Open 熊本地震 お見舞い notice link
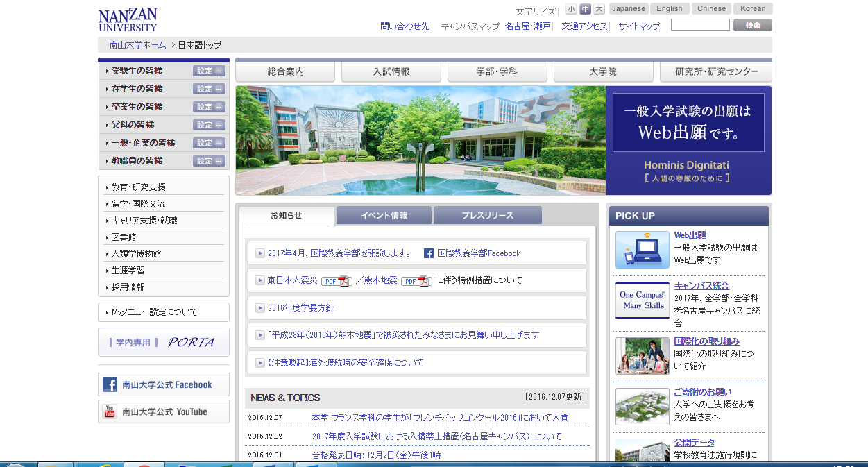Screen dimensions: 868x467 coord(403,335)
